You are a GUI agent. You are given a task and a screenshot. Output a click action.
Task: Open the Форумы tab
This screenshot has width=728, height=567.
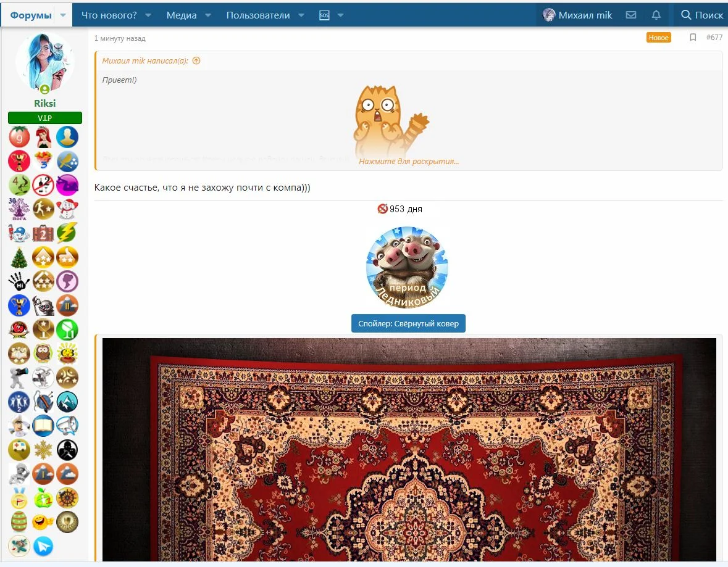31,15
